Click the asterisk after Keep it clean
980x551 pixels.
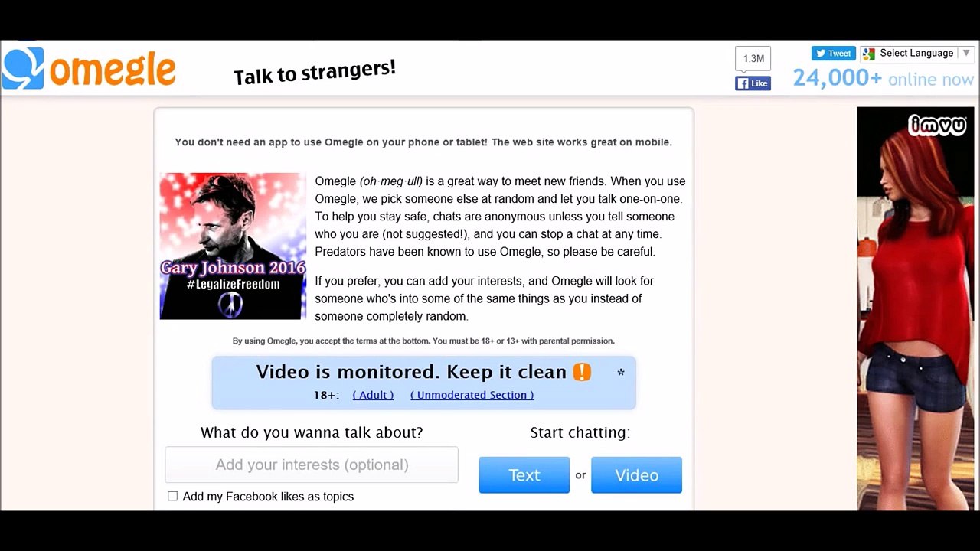621,373
